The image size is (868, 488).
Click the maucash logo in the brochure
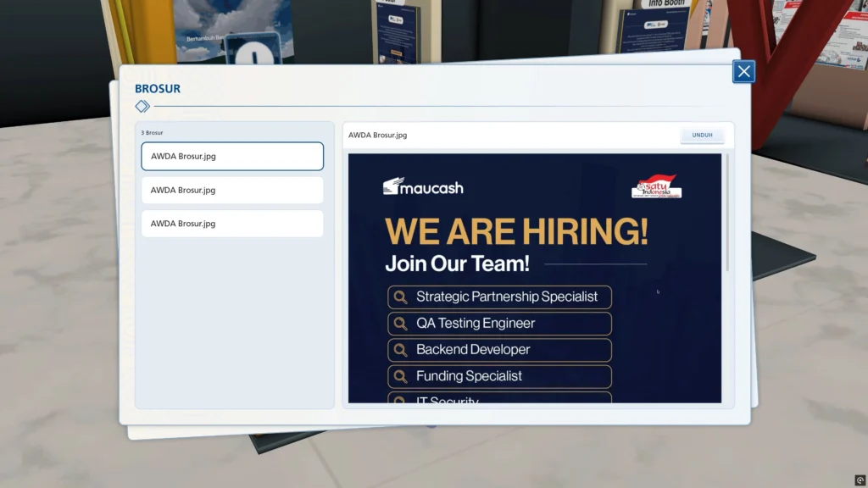[x=423, y=187]
